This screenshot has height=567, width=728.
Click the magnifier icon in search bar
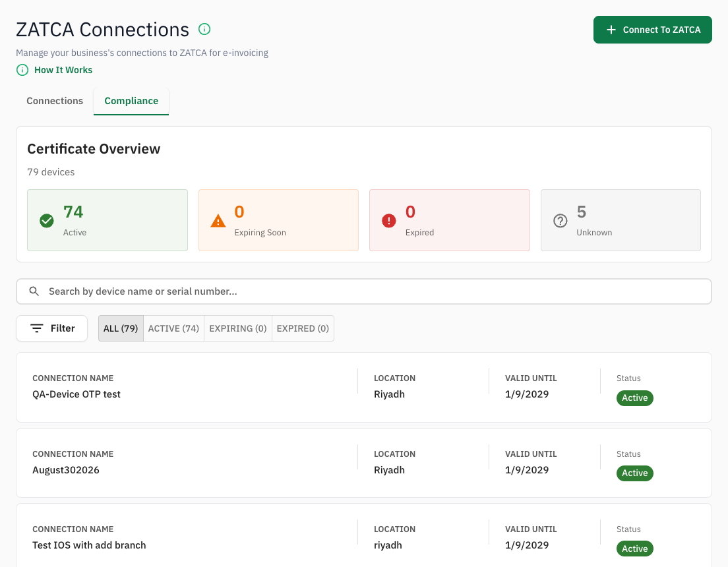[34, 291]
